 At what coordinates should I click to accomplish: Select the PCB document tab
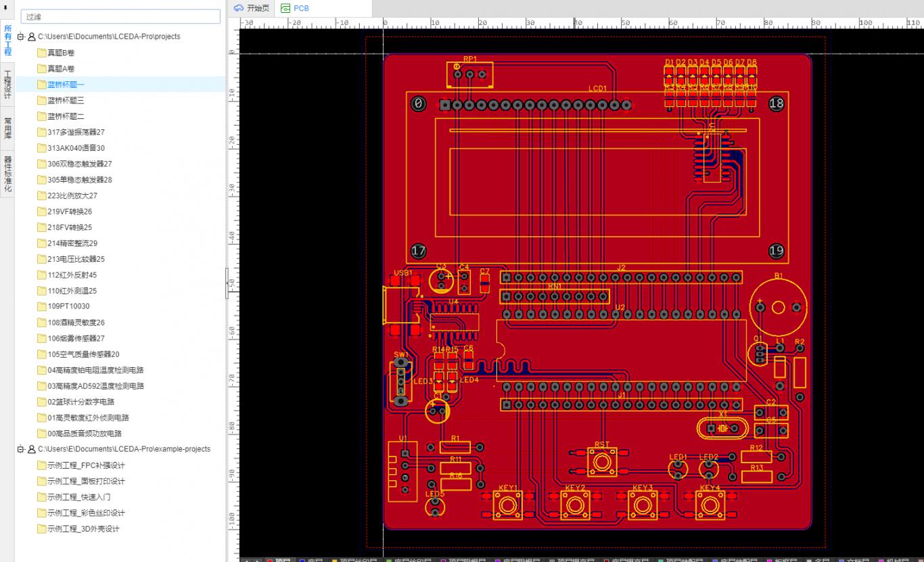click(x=296, y=8)
